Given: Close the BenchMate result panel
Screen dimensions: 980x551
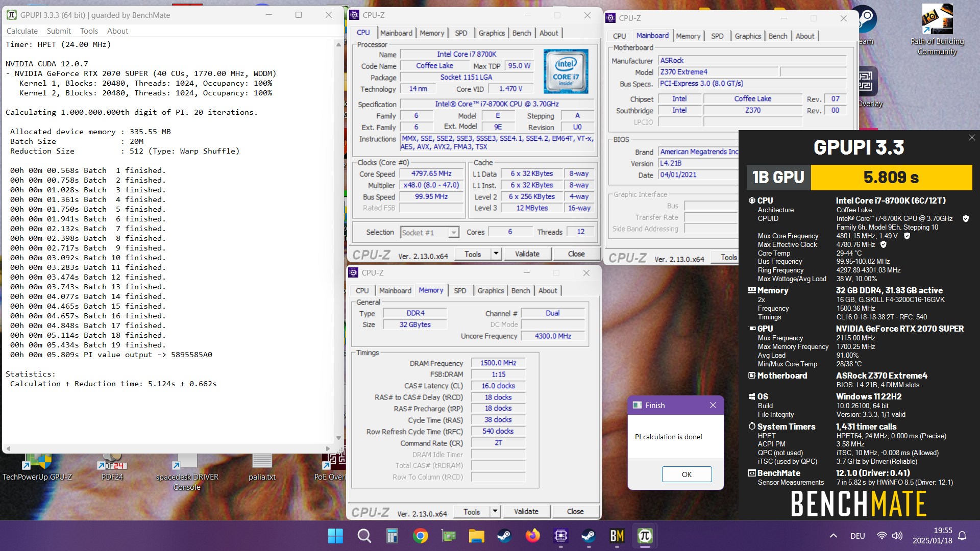Looking at the screenshot, I should (972, 138).
